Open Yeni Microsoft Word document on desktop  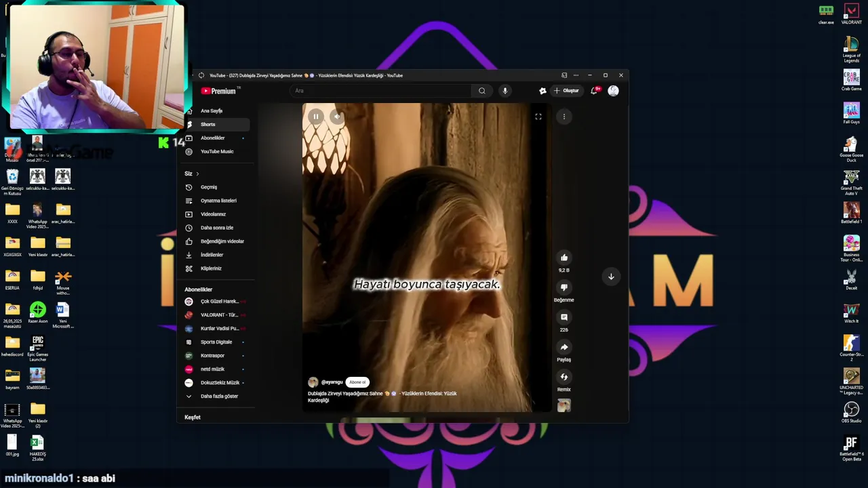pos(62,315)
